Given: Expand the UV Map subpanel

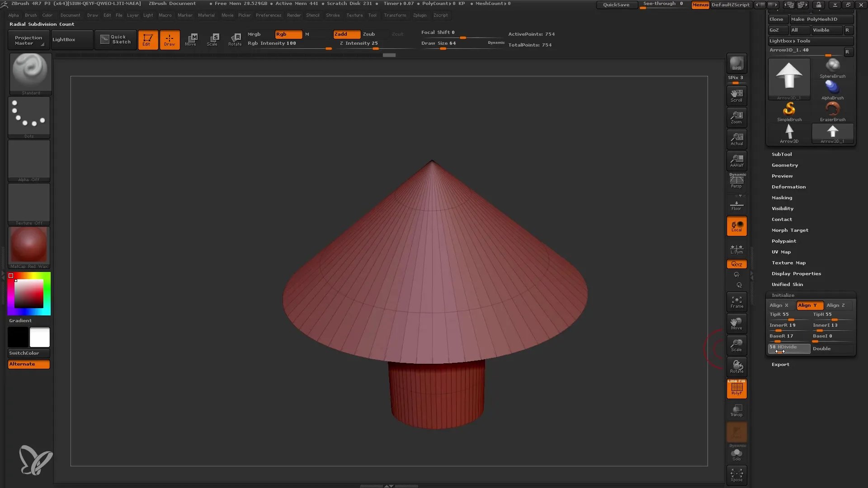Looking at the screenshot, I should tap(782, 251).
